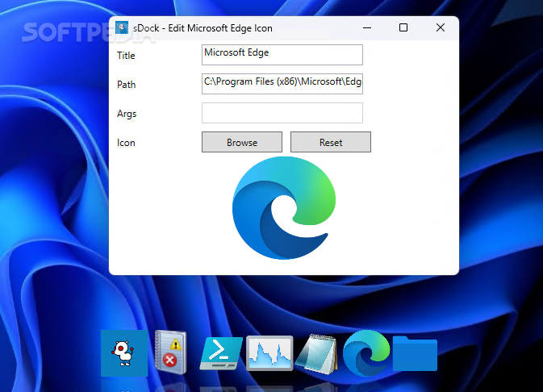Screen dimensions: 543x392
Task: Open the blue folder icon in the dock
Action: [415, 353]
